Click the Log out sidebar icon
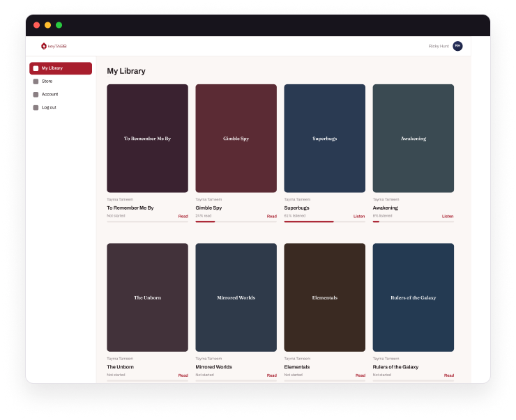The image size is (516, 420). tap(36, 108)
